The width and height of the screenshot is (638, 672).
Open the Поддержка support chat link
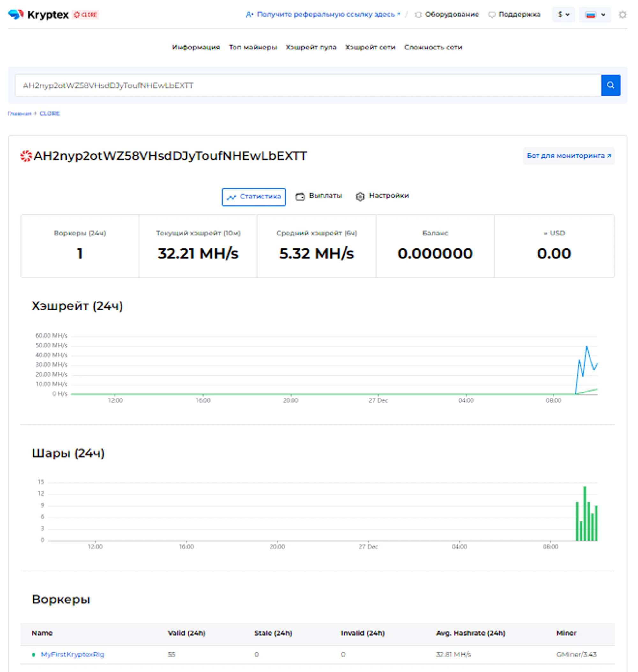click(514, 14)
